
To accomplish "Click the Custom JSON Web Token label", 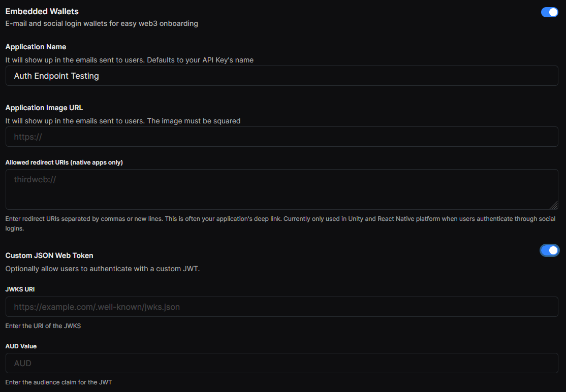I will point(49,255).
